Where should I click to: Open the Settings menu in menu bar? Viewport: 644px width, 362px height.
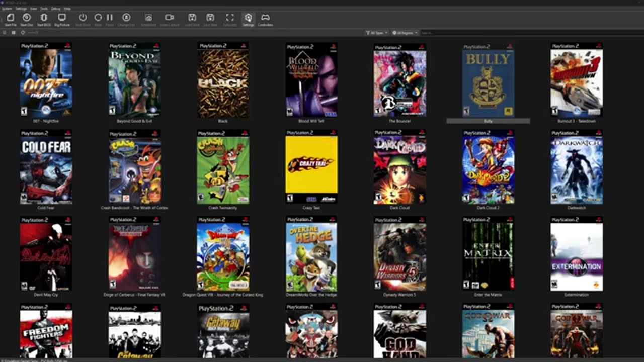click(x=21, y=9)
